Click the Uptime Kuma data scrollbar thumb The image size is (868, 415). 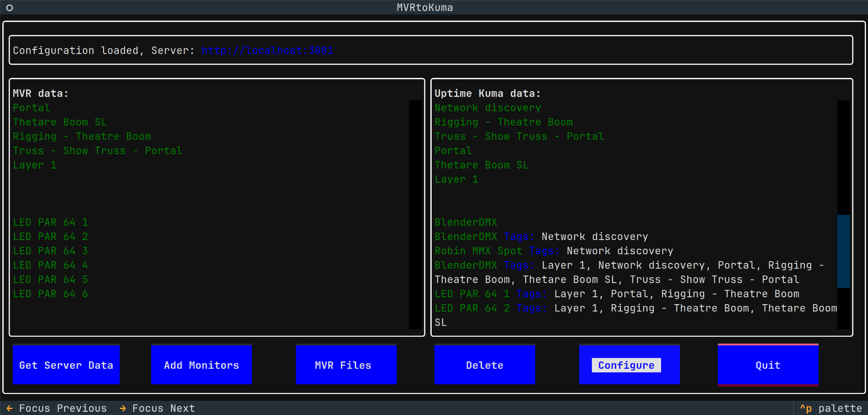[843, 251]
